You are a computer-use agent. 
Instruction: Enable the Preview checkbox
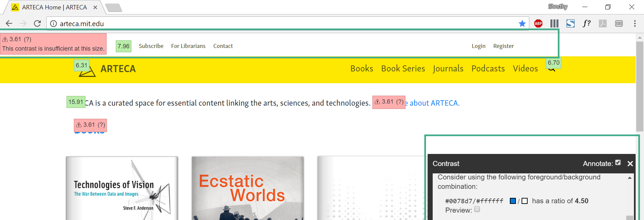(x=477, y=209)
